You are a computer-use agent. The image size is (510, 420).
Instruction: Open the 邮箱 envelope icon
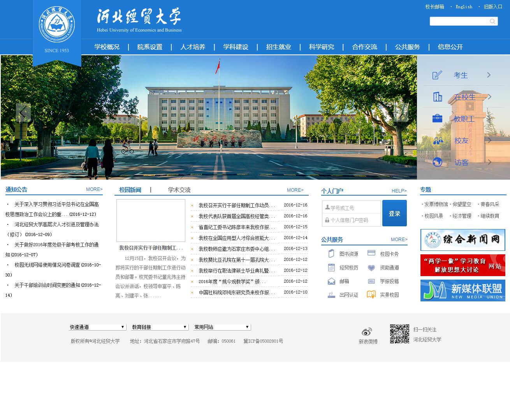click(x=331, y=281)
